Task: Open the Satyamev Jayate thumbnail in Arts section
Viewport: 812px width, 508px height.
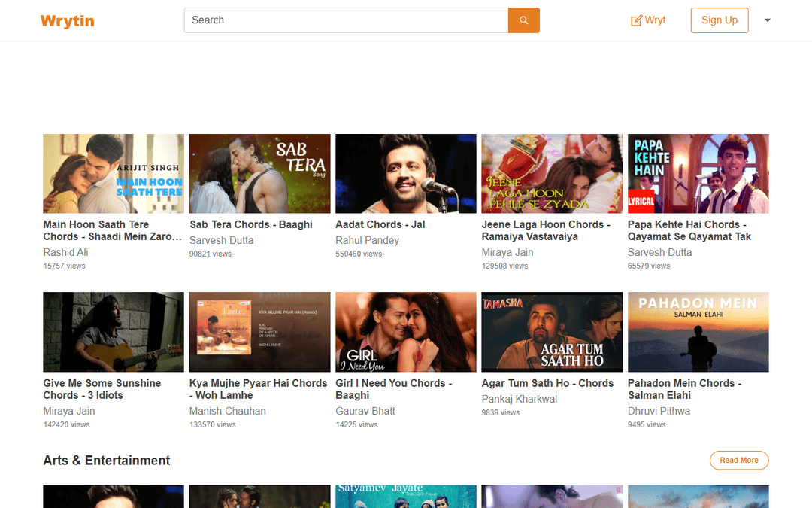Action: pyautogui.click(x=406, y=497)
